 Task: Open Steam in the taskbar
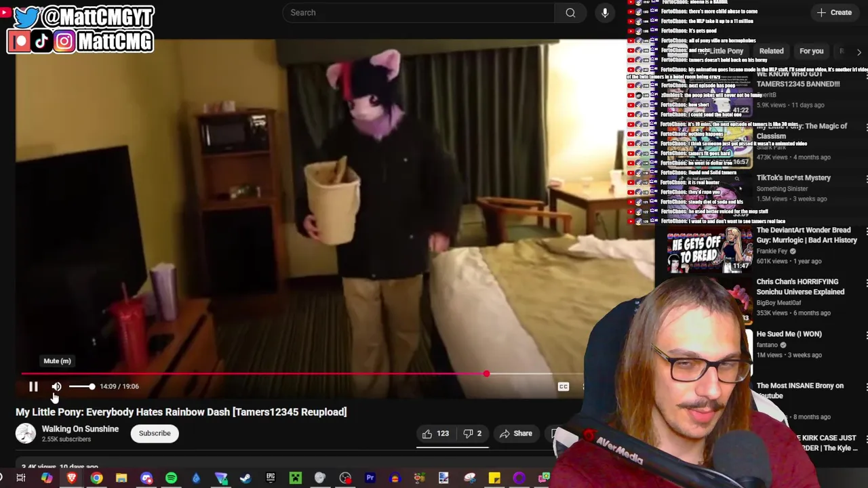(x=245, y=479)
